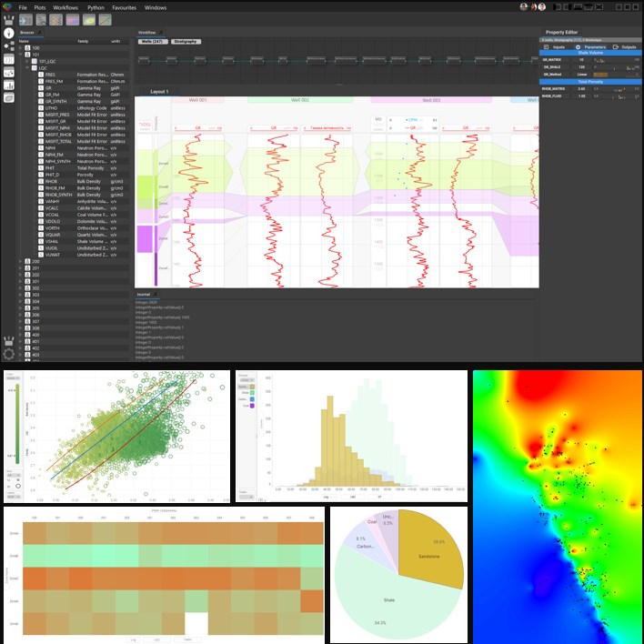Click the settings gear in bottom-left sidebar
The height and width of the screenshot is (644, 644).
(x=8, y=353)
